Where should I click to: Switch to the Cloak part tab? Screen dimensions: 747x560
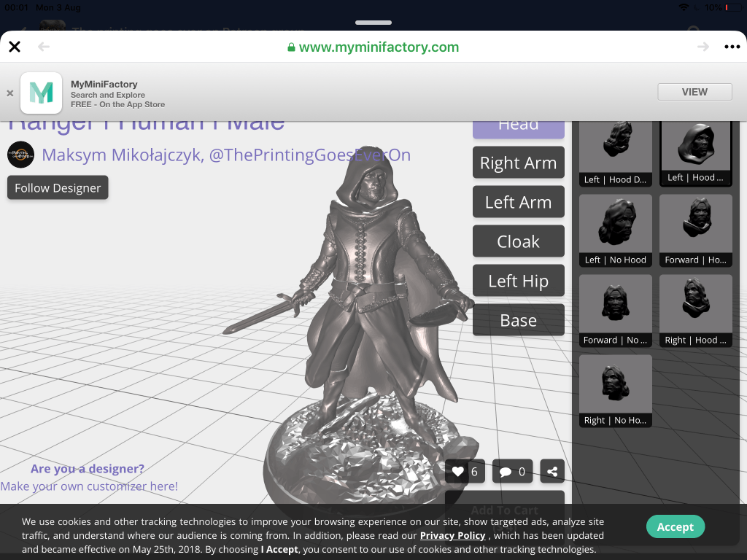tap(518, 241)
